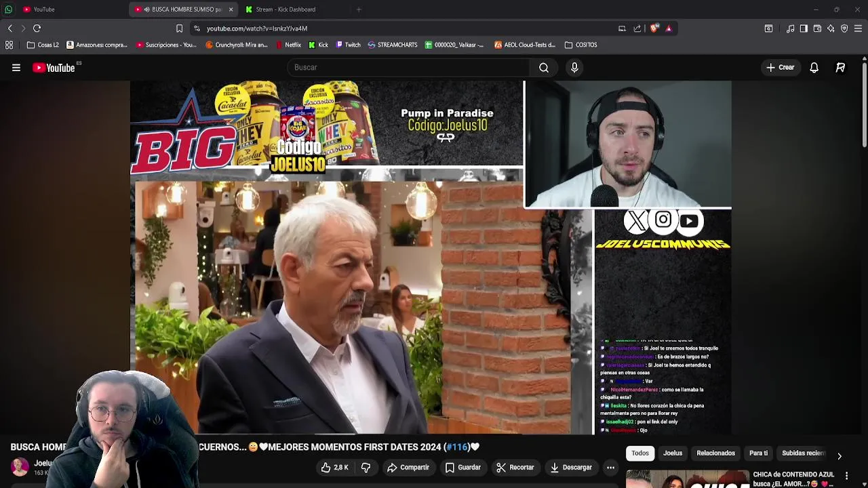The width and height of the screenshot is (868, 488).
Task: Select the Joelus filter chip
Action: [x=673, y=453]
